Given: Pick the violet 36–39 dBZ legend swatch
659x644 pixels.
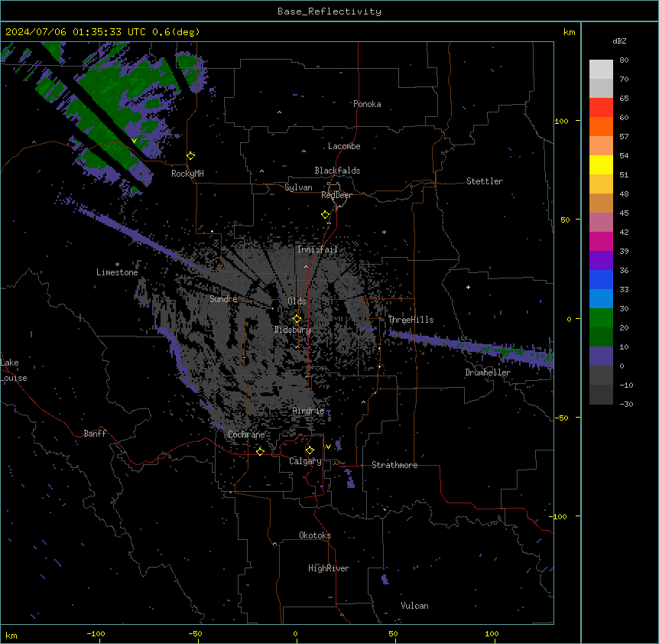Looking at the screenshot, I should pos(601,261).
